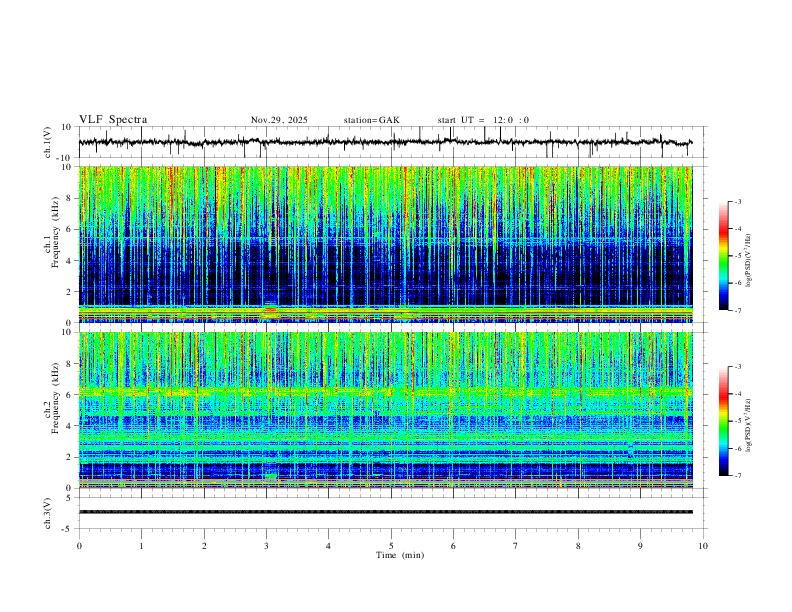The width and height of the screenshot is (792, 612).
Task: Click the 'VLF Spectra' title text
Action: point(113,120)
